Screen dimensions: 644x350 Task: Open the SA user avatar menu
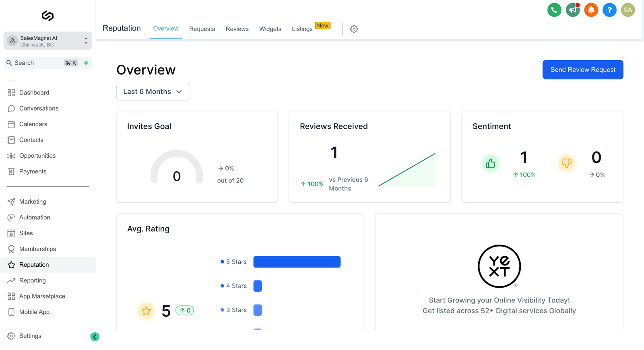(627, 10)
